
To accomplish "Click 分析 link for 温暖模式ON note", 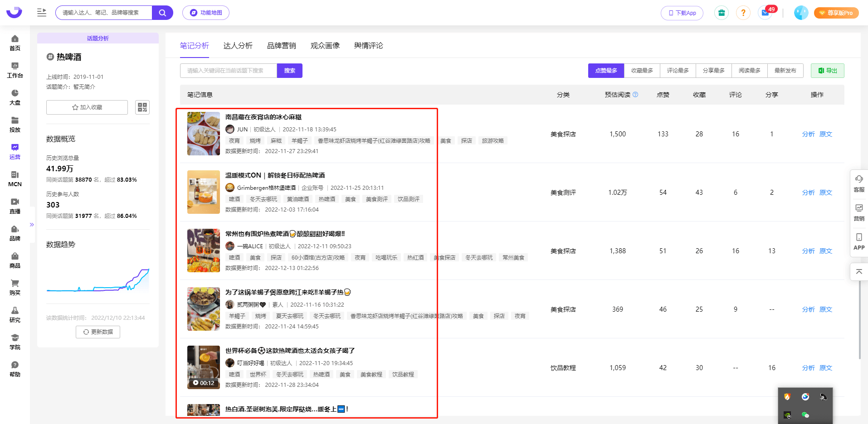I will (808, 193).
